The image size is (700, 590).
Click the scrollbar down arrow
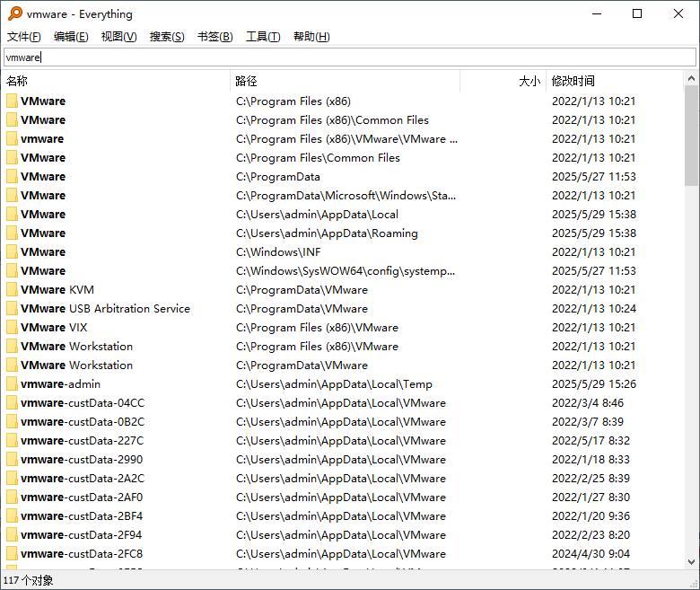pos(691,562)
